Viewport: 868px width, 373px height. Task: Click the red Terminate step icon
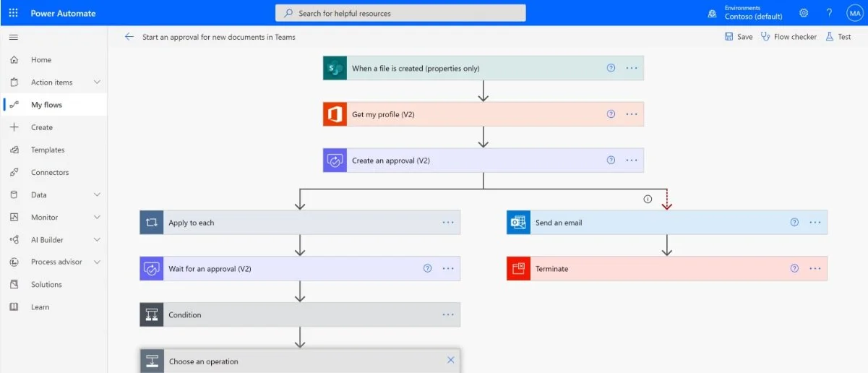518,268
